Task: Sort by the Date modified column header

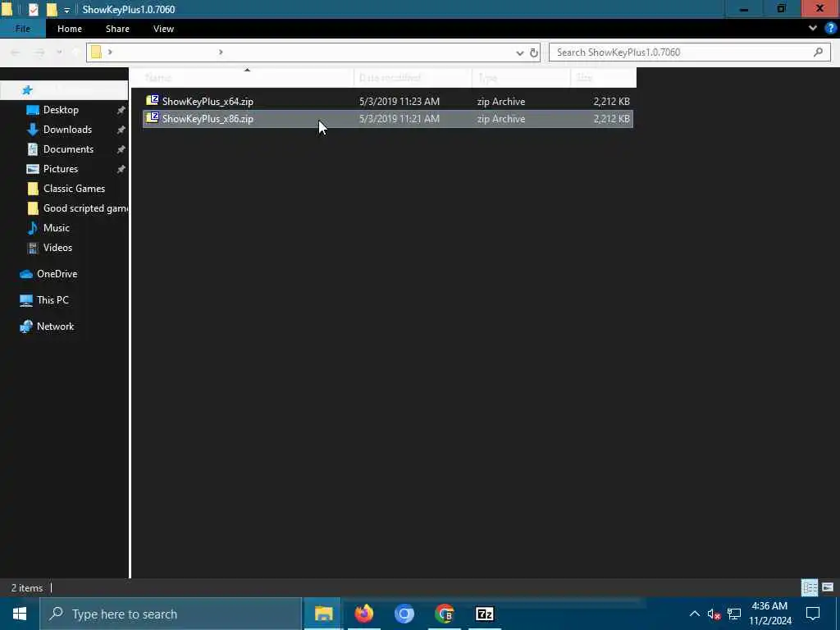Action: (413, 78)
